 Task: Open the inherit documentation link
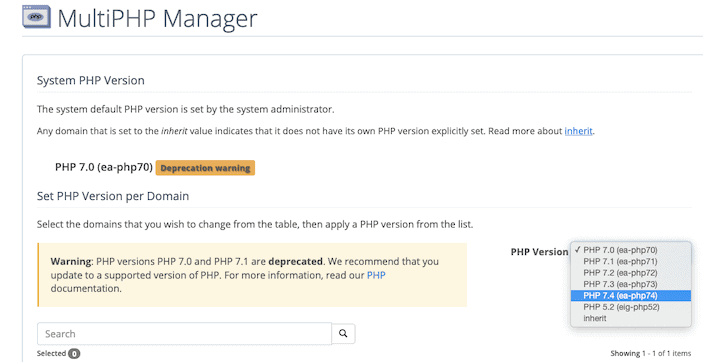(x=578, y=131)
